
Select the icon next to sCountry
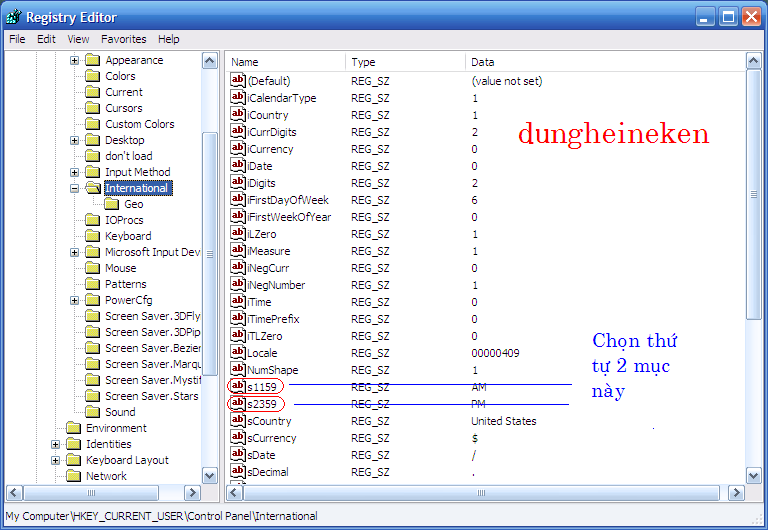click(x=238, y=420)
